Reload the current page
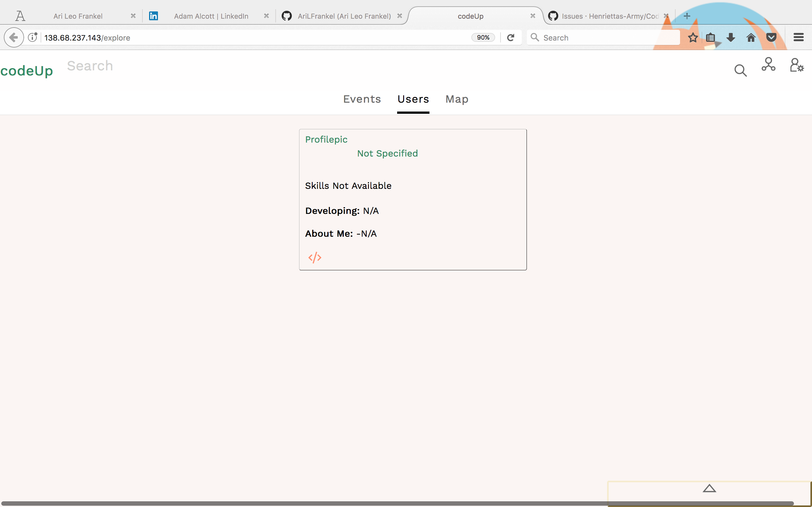 click(x=511, y=38)
